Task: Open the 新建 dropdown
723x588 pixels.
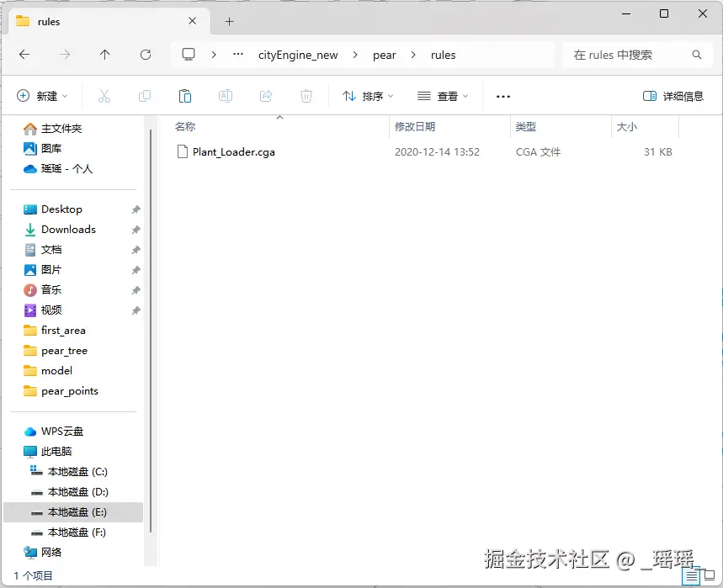Action: click(x=42, y=96)
